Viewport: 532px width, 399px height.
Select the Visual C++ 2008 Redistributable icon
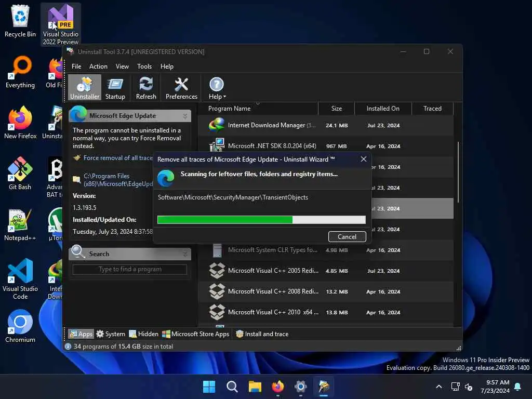pos(217,291)
